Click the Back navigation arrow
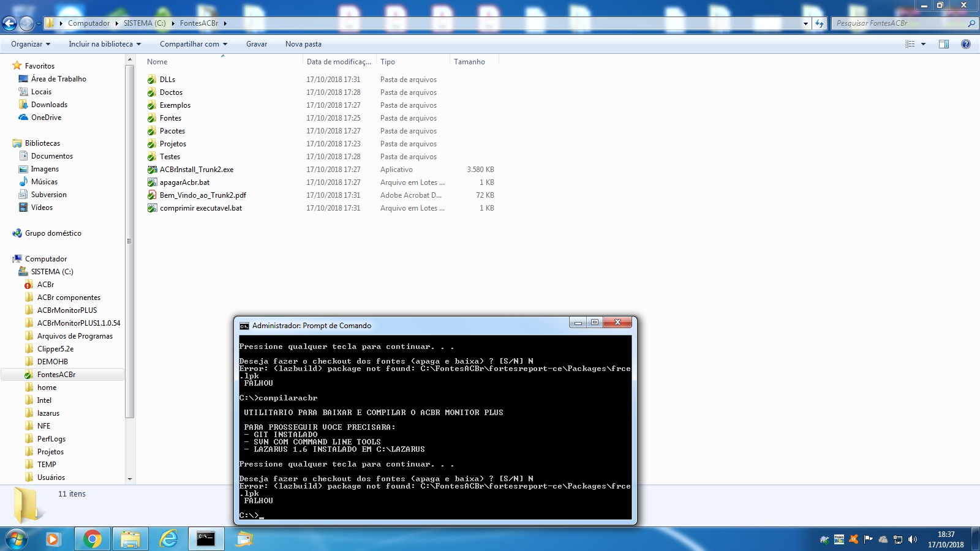Viewport: 980px width, 551px height. (x=10, y=23)
